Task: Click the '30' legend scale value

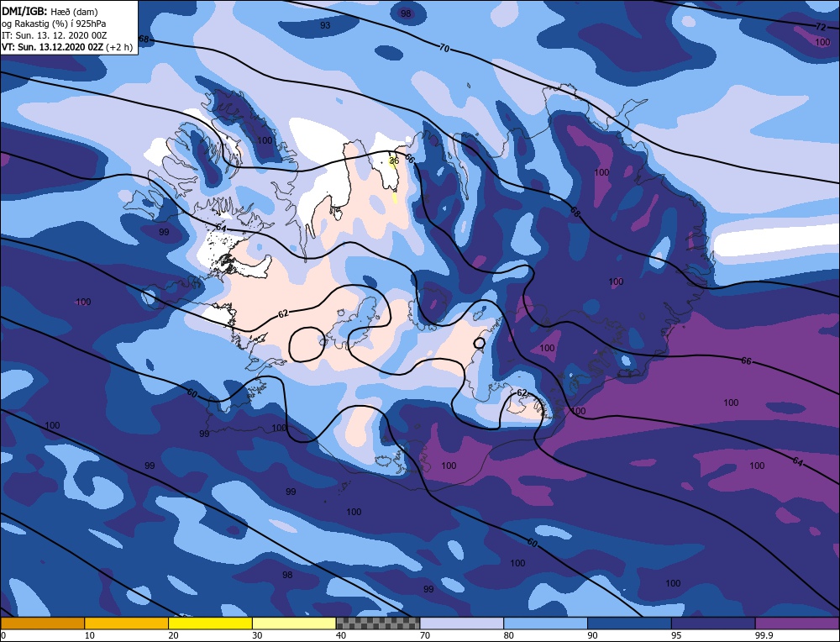Action: (257, 635)
